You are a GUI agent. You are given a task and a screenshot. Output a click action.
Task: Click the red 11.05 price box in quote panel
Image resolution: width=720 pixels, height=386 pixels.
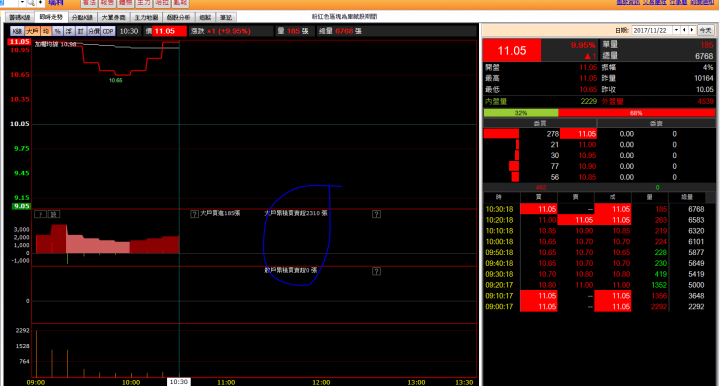(x=512, y=50)
